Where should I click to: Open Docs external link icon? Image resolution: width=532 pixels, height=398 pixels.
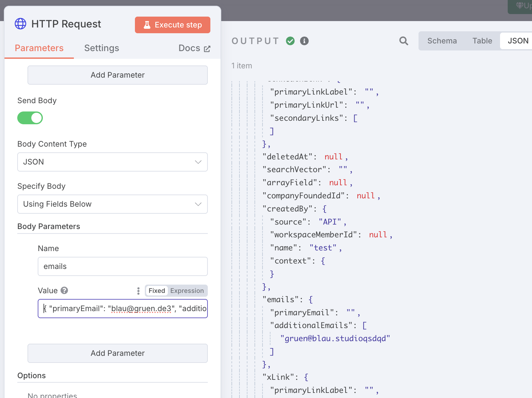(x=207, y=49)
